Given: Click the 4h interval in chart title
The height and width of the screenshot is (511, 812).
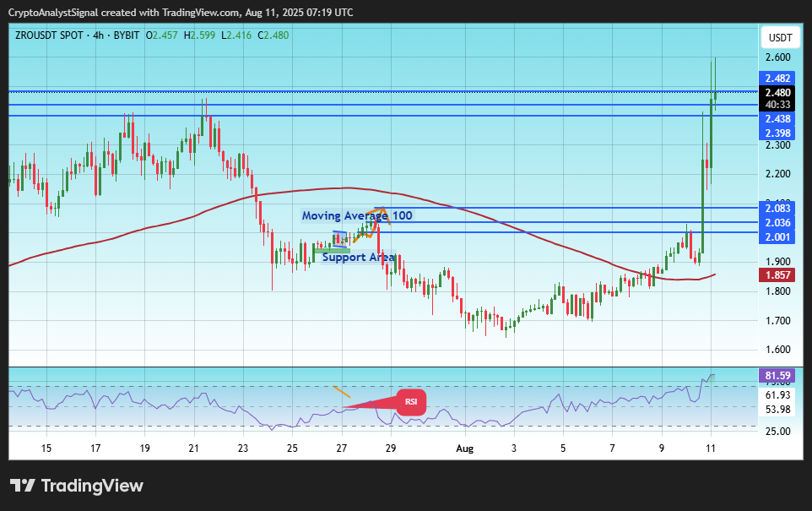Looking at the screenshot, I should tap(98, 35).
